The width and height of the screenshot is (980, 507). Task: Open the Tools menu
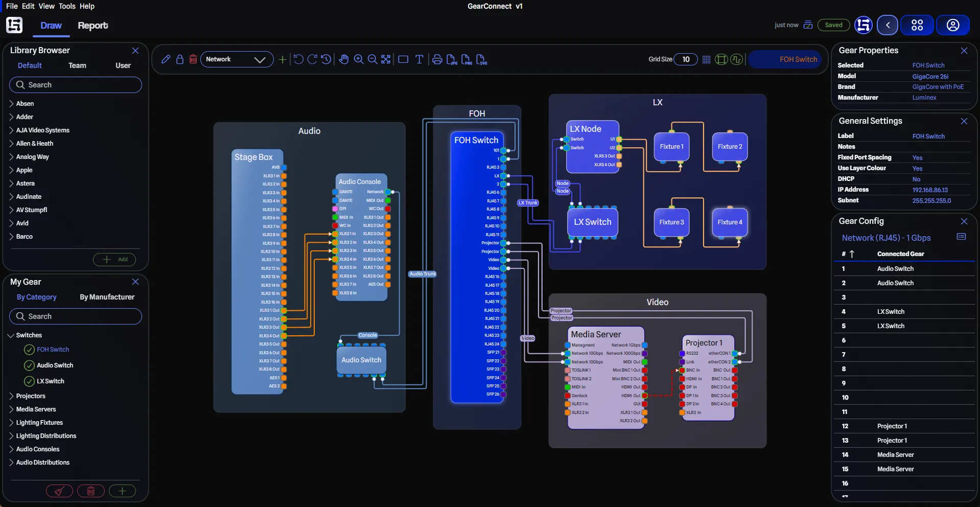coord(66,6)
